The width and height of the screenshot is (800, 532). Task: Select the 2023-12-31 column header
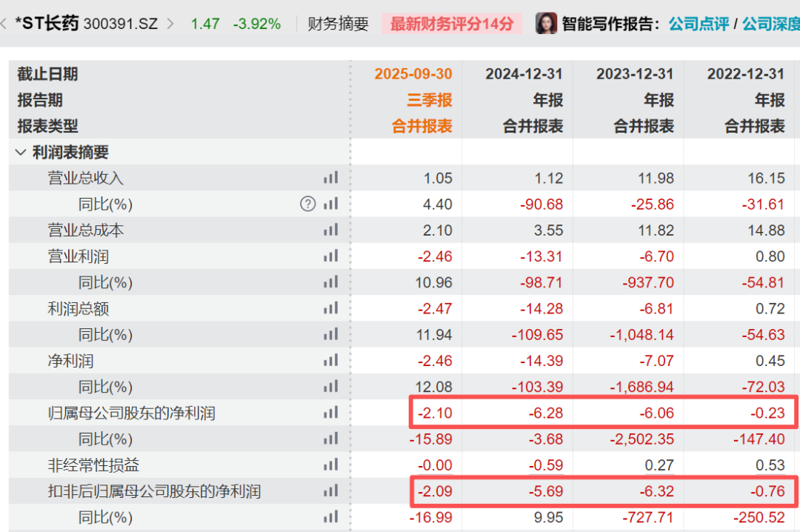635,74
